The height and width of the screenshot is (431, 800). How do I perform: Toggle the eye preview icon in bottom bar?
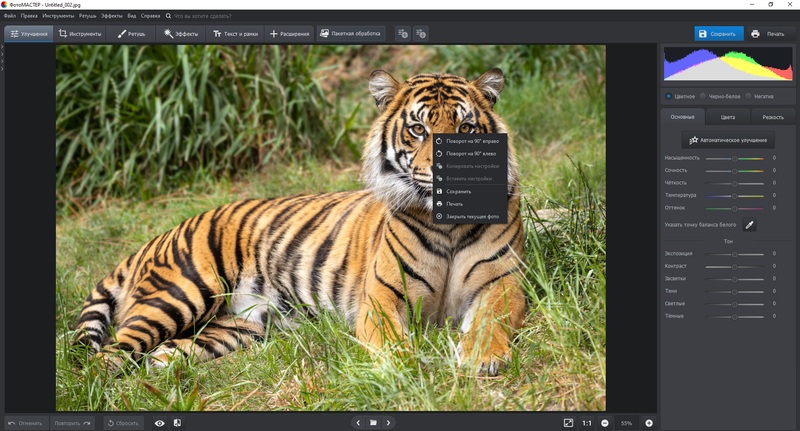[159, 423]
